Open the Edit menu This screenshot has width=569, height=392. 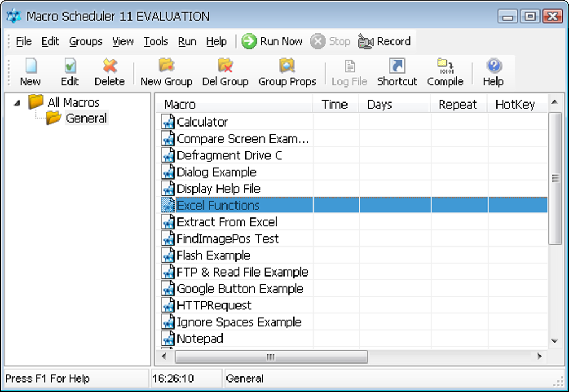(50, 41)
